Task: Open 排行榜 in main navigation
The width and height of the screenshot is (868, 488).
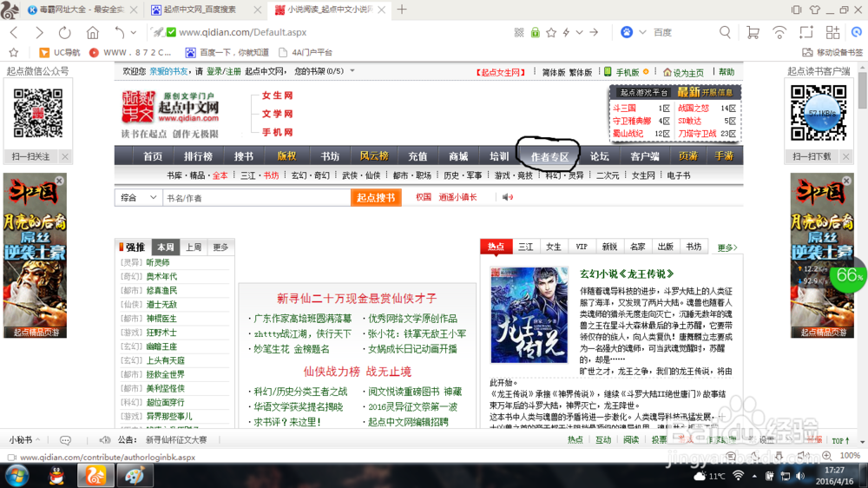Action: point(198,156)
